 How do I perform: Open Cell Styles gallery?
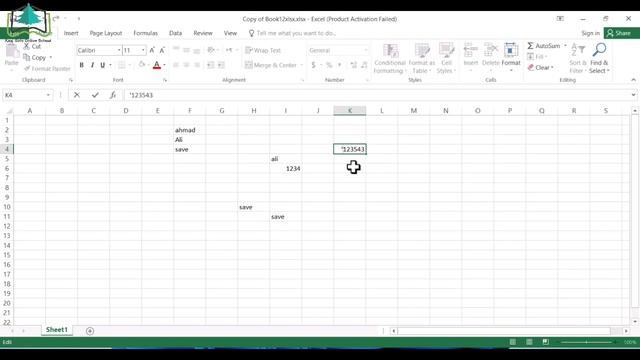click(x=446, y=58)
